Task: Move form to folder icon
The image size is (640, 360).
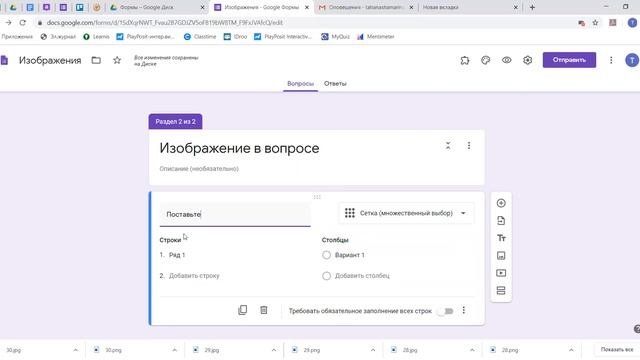Action: pos(96,60)
